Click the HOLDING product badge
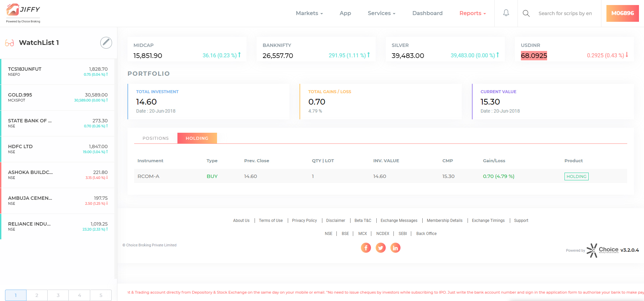 [577, 176]
